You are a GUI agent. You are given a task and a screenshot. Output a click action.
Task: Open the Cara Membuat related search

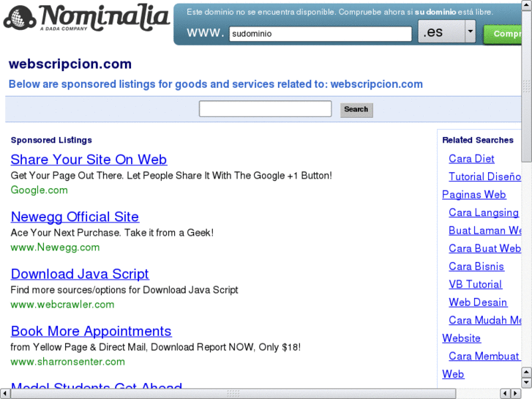484,357
